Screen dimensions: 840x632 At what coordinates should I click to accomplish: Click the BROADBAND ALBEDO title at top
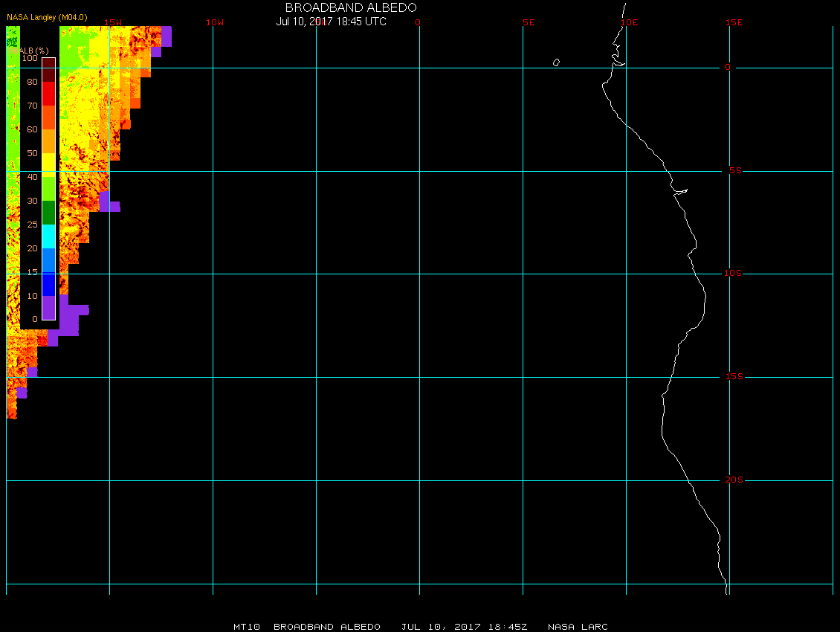pyautogui.click(x=351, y=7)
